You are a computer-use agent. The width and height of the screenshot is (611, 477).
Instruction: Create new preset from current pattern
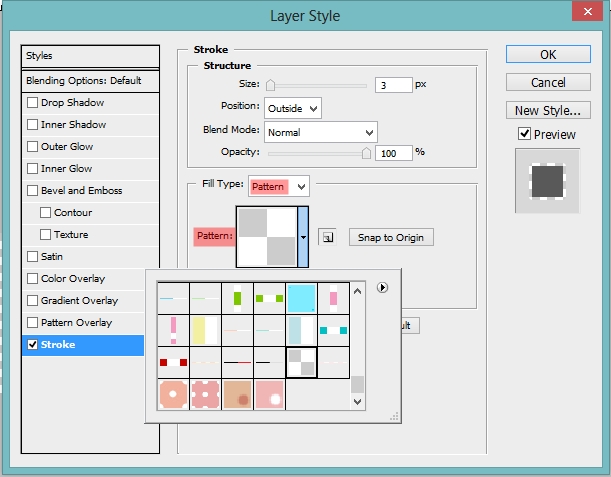(x=327, y=237)
